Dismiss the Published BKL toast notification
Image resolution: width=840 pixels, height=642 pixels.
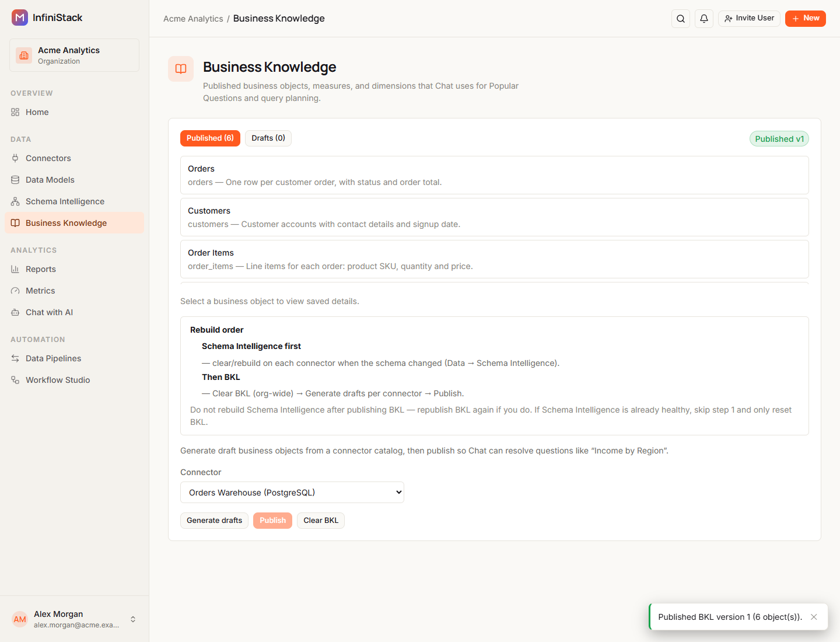[814, 617]
